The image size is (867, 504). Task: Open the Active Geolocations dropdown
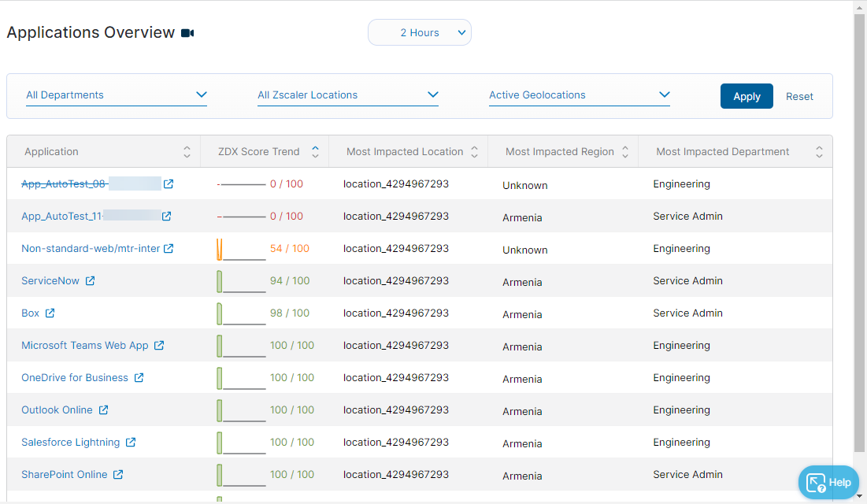(580, 95)
